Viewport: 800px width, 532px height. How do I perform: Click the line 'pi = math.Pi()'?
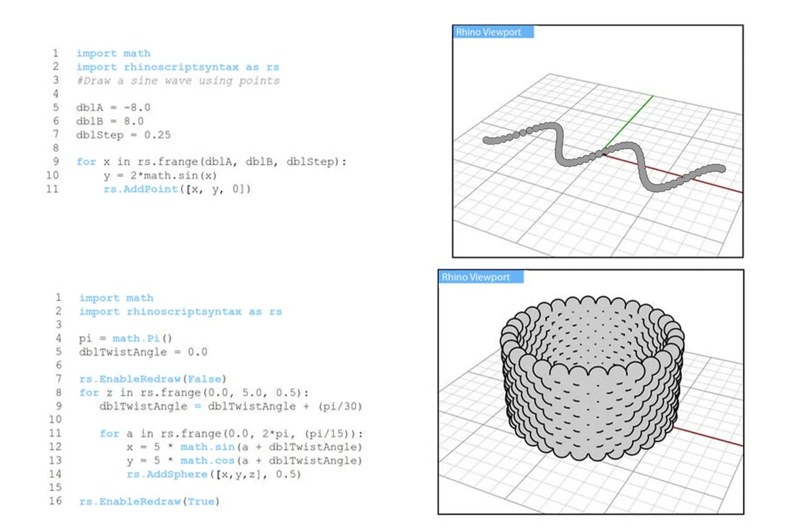(126, 338)
